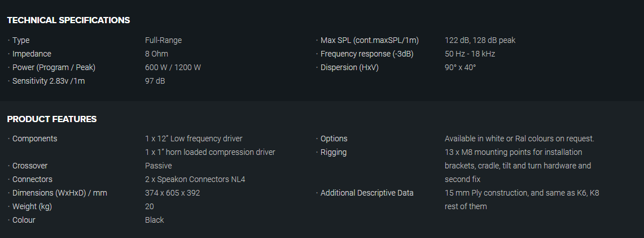644x238 pixels.
Task: Click the Rigging label
Action: [x=333, y=152]
